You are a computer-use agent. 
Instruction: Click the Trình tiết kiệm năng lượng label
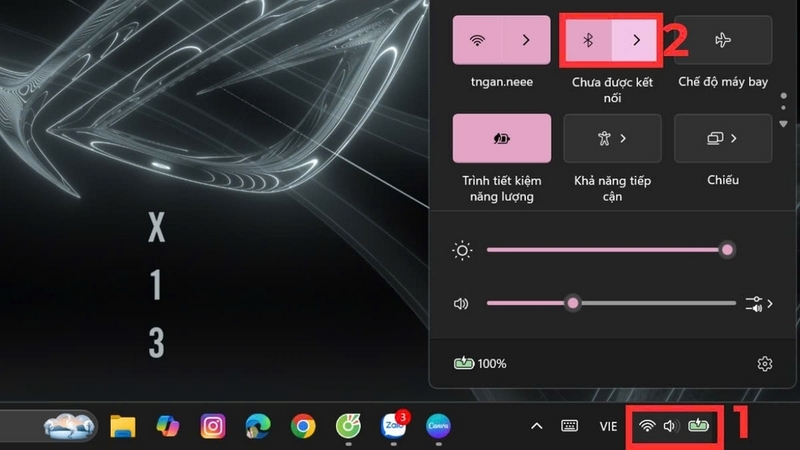(502, 188)
